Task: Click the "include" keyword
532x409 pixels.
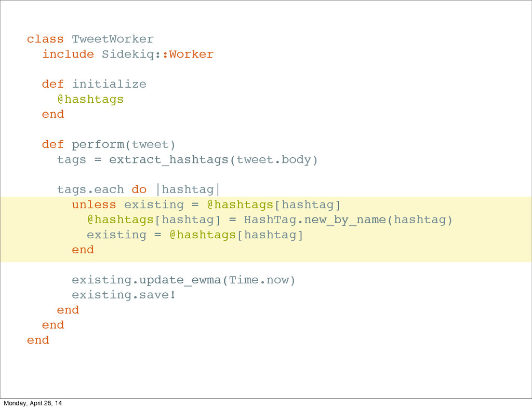Action: [x=68, y=54]
